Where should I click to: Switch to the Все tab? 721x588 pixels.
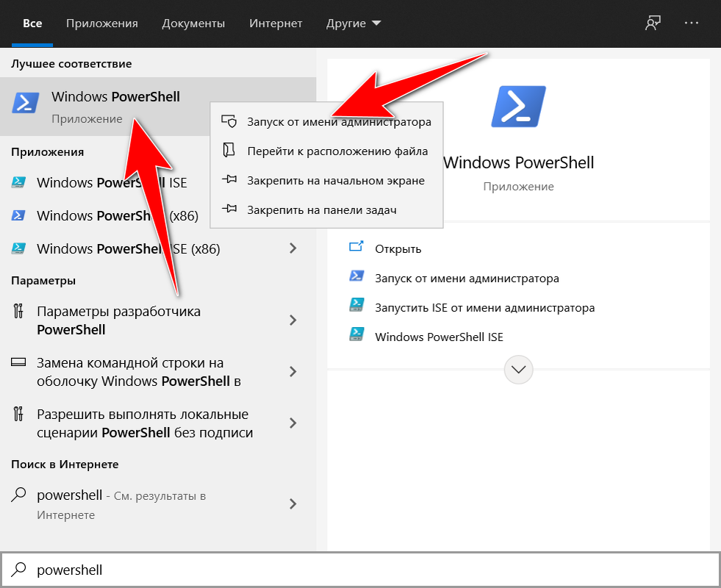pos(32,24)
